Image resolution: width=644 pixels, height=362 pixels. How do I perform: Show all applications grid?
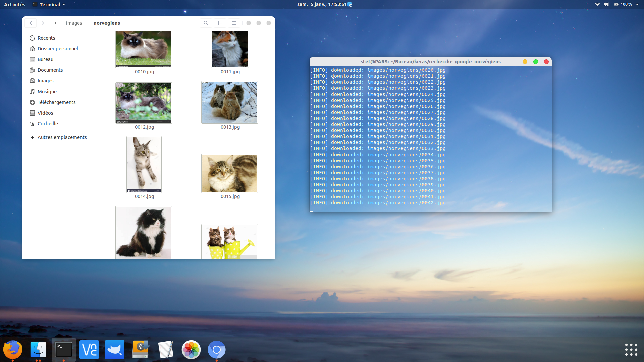(x=631, y=350)
